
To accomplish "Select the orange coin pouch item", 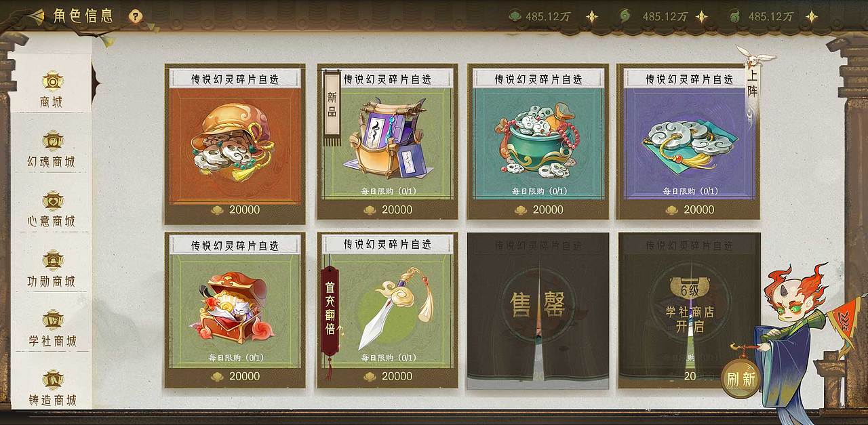I will tap(235, 144).
